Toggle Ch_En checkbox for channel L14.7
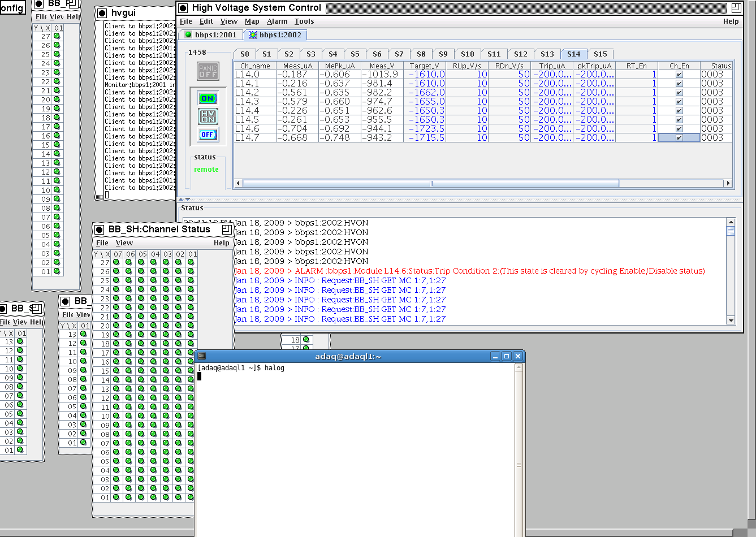 pos(679,137)
